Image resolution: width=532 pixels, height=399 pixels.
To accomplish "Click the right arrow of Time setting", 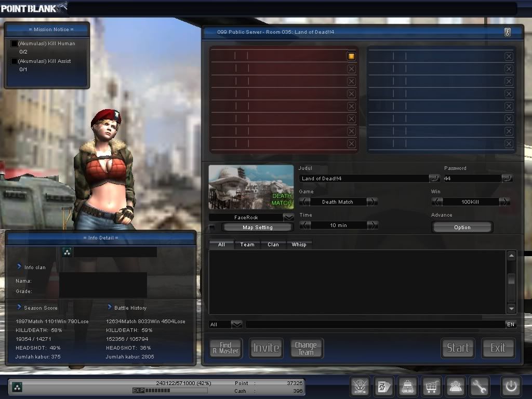I will point(373,225).
